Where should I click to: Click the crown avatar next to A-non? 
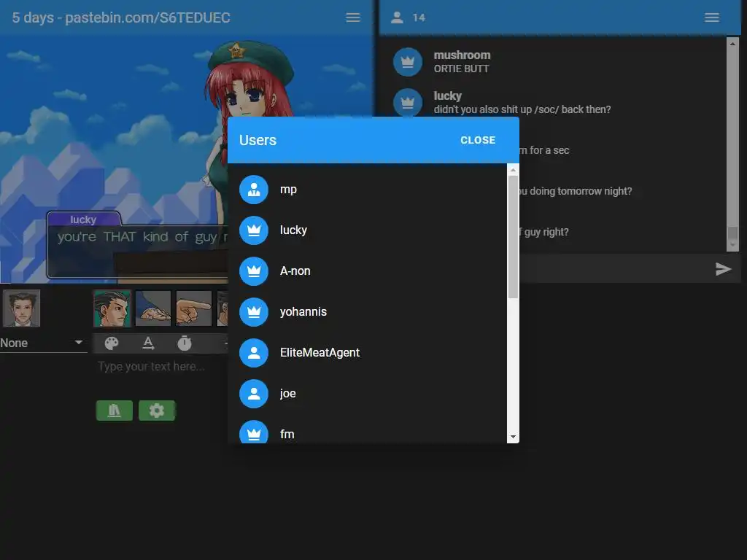[x=254, y=271]
